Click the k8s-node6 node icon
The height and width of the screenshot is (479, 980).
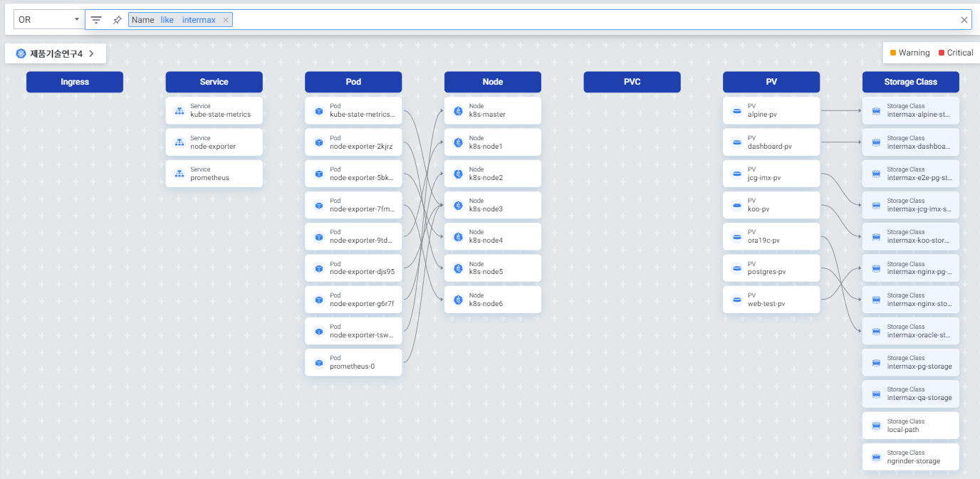(x=458, y=300)
